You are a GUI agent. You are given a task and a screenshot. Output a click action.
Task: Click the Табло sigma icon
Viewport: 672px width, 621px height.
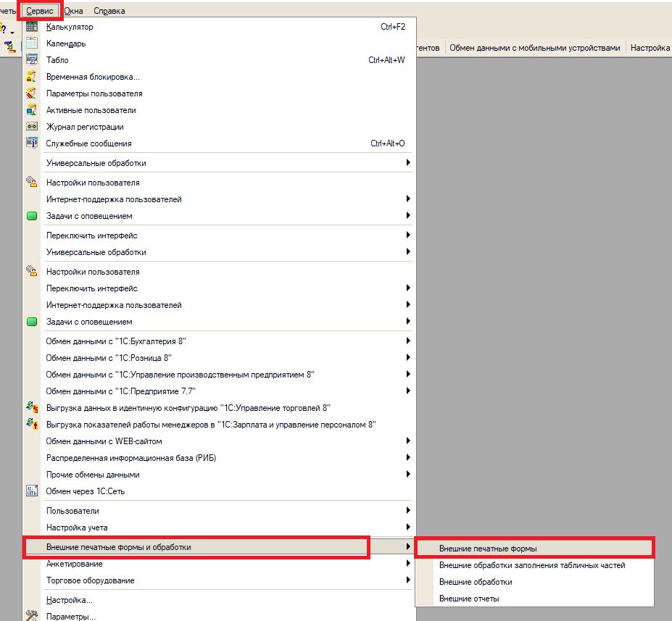pyautogui.click(x=32, y=59)
